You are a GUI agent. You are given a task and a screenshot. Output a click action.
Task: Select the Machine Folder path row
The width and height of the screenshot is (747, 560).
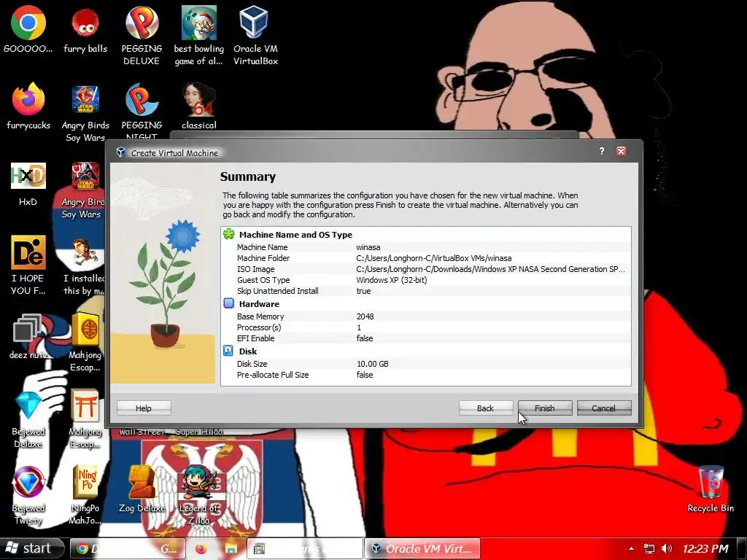[x=426, y=258]
